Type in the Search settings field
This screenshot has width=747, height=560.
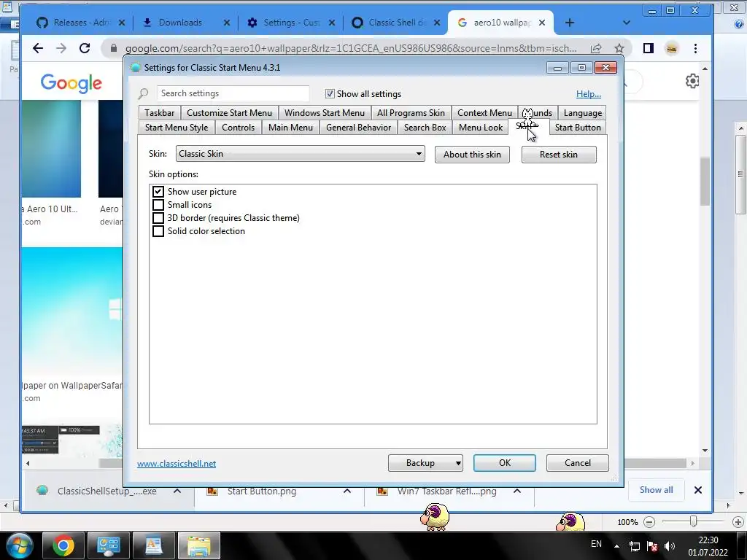pyautogui.click(x=233, y=93)
